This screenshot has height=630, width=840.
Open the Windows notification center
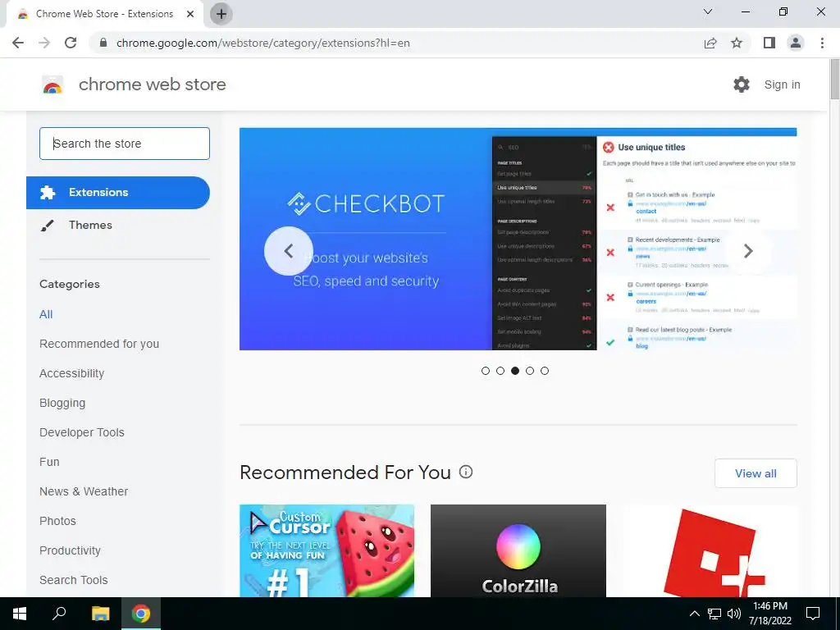click(813, 614)
